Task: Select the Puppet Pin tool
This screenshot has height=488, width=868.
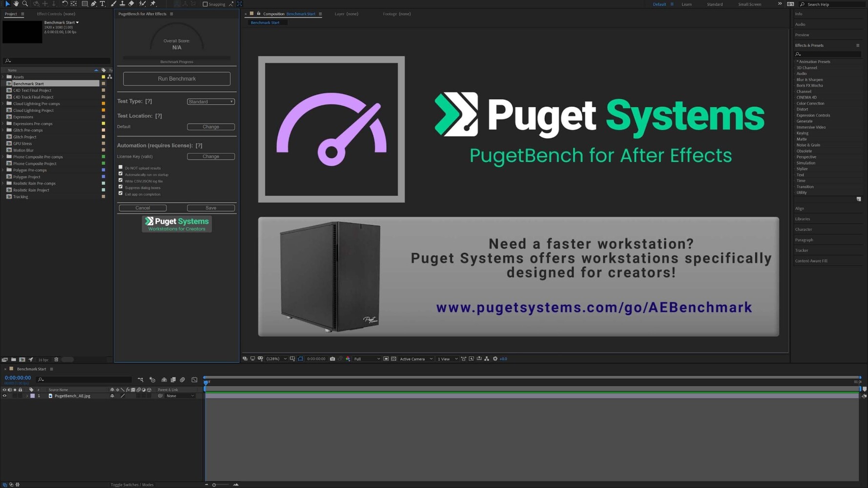Action: point(153,3)
